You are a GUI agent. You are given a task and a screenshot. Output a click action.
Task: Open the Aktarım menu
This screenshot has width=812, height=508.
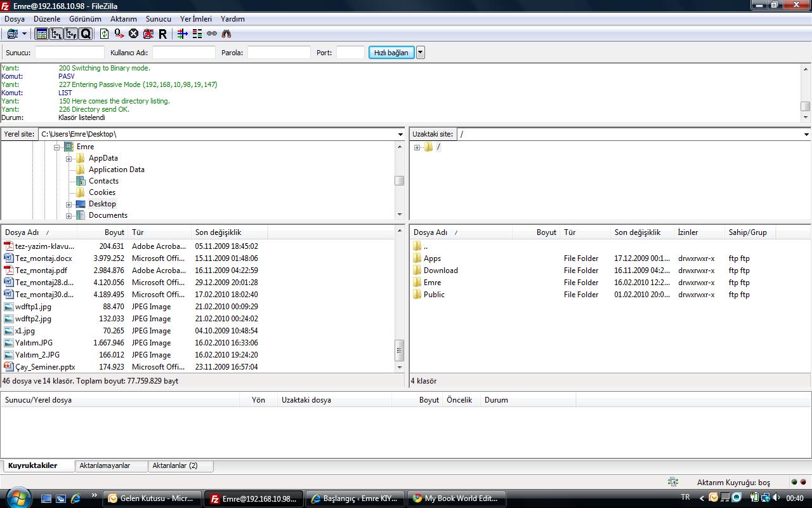click(124, 19)
